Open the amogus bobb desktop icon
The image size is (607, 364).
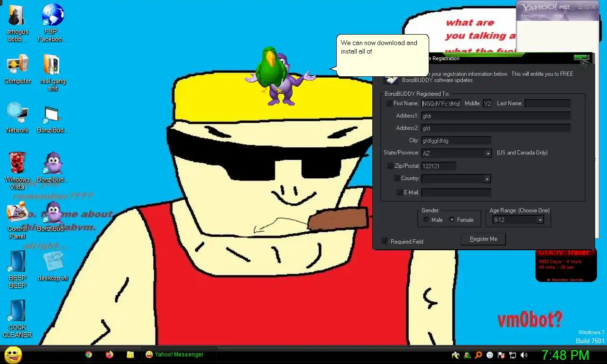[18, 23]
